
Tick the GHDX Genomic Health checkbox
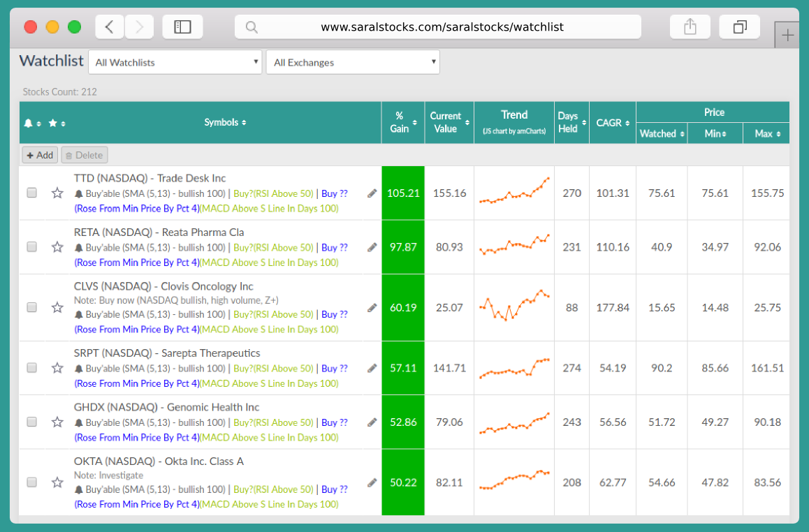(32, 422)
